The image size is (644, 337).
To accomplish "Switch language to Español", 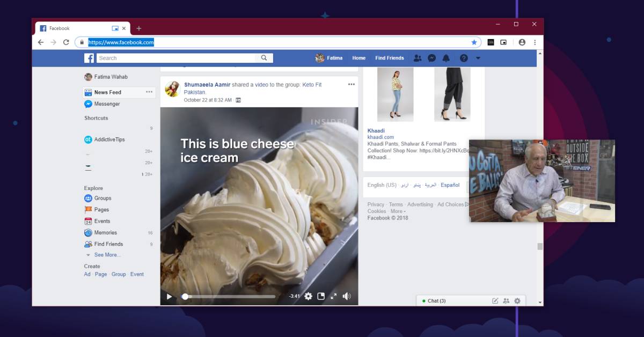I will pyautogui.click(x=450, y=185).
